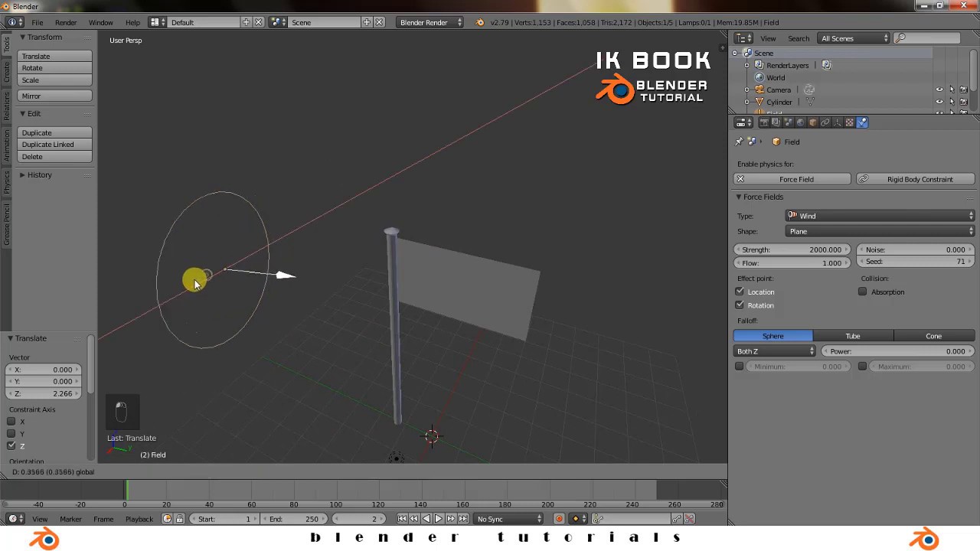Enable the Minimum falloff checkbox

pos(740,367)
